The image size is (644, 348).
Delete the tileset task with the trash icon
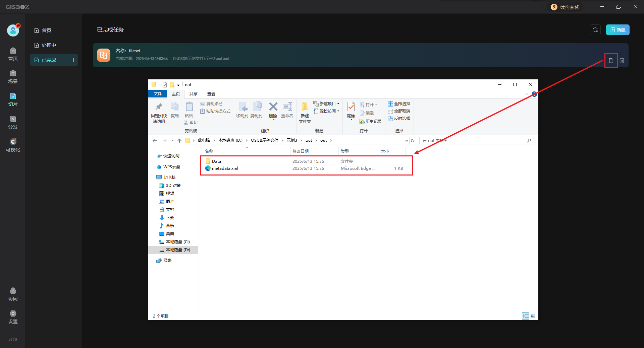622,61
